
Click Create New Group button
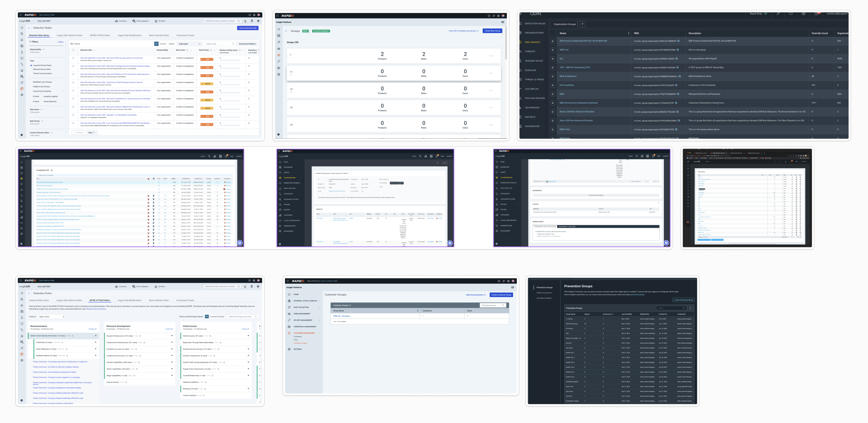[x=492, y=31]
